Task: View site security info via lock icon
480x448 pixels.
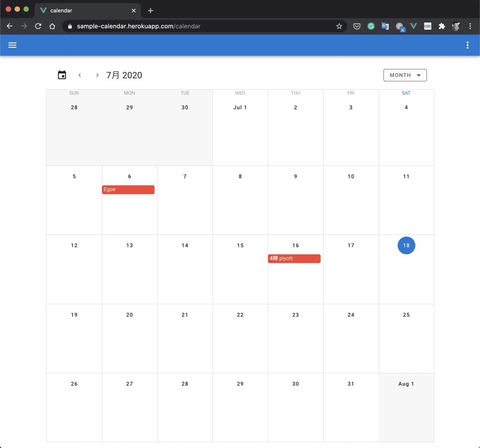Action: 70,26
